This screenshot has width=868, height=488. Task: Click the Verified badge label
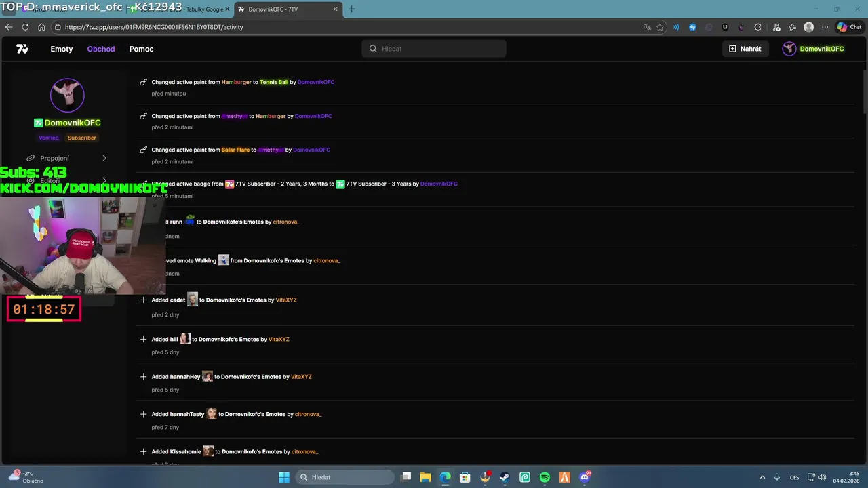(x=49, y=138)
